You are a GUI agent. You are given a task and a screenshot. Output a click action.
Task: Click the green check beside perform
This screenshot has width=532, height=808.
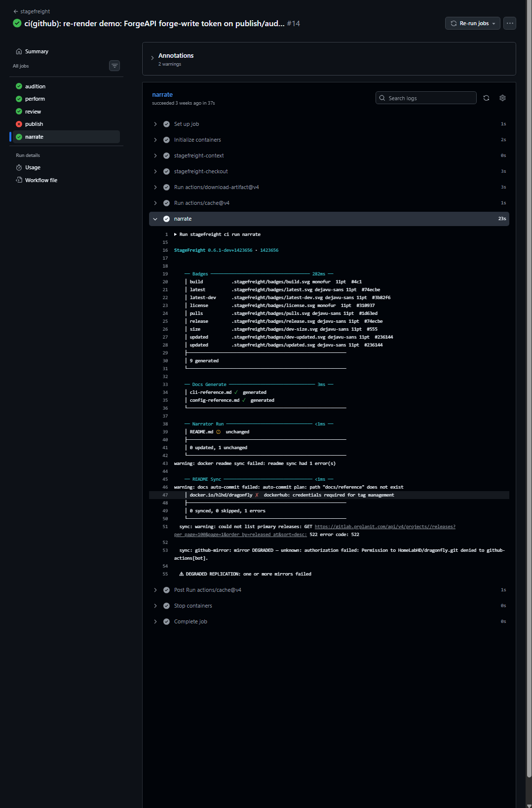[x=19, y=99]
